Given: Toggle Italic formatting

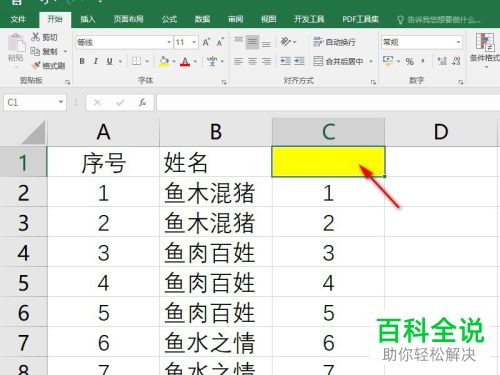Looking at the screenshot, I should (x=96, y=61).
